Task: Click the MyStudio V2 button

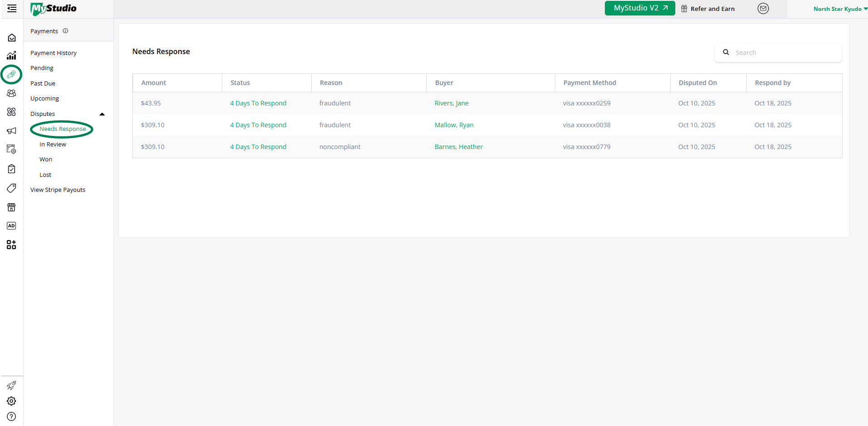Action: (x=639, y=8)
